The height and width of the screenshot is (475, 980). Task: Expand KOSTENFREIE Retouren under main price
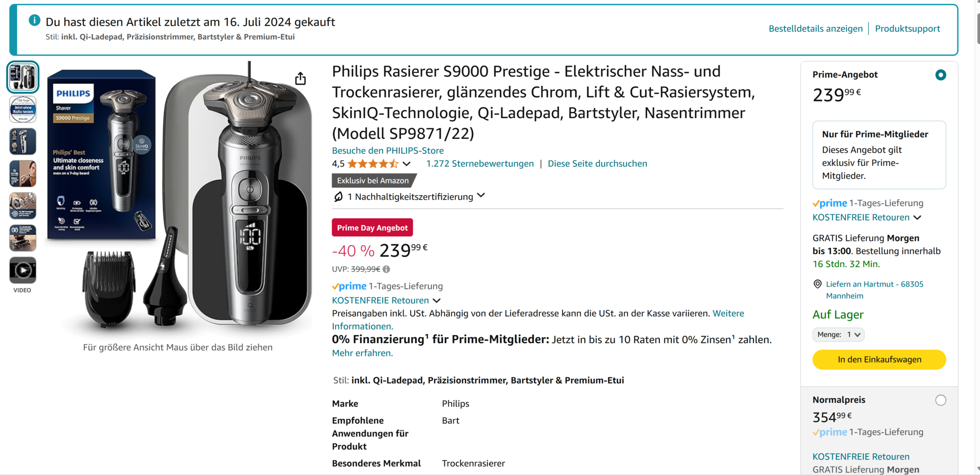[436, 300]
